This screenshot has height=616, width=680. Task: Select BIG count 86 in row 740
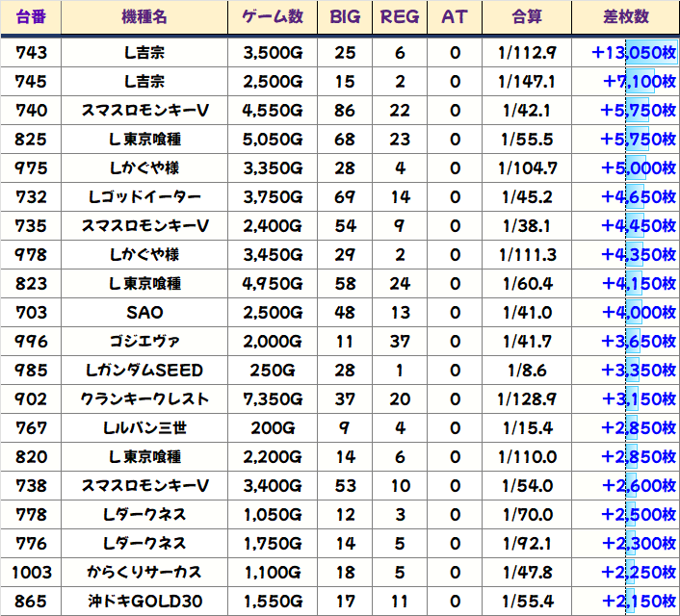(x=345, y=111)
